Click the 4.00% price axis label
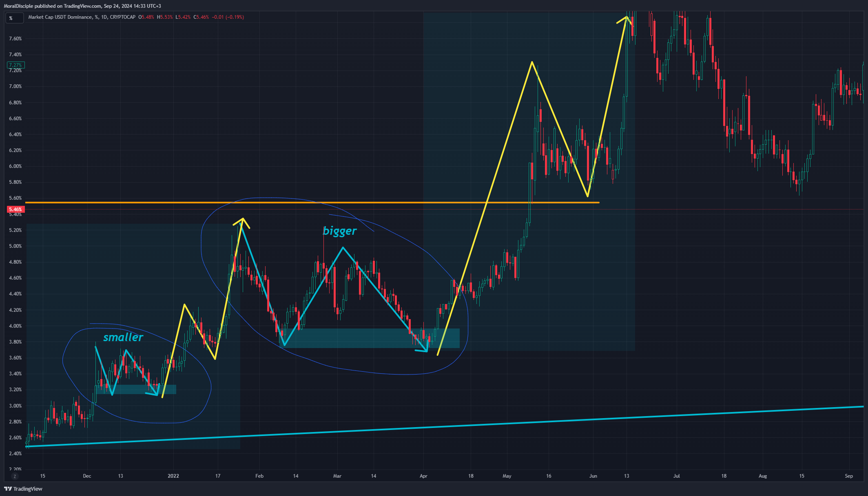The image size is (868, 496). click(x=15, y=326)
